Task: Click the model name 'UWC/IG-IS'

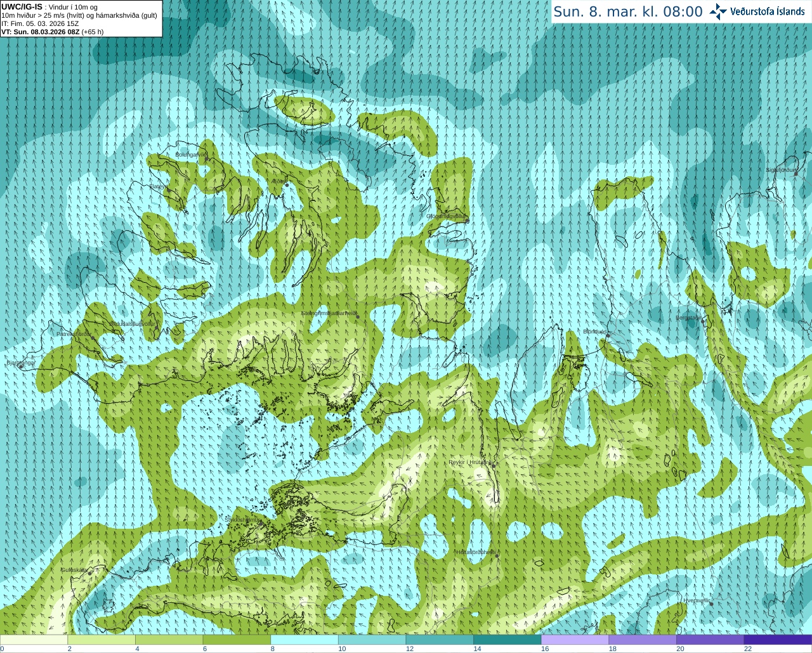Action: pyautogui.click(x=22, y=7)
